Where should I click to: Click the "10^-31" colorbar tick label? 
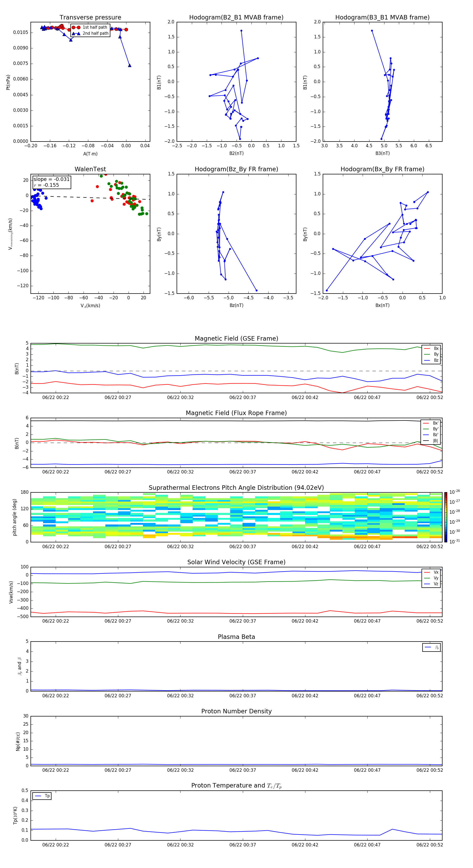[x=455, y=542]
